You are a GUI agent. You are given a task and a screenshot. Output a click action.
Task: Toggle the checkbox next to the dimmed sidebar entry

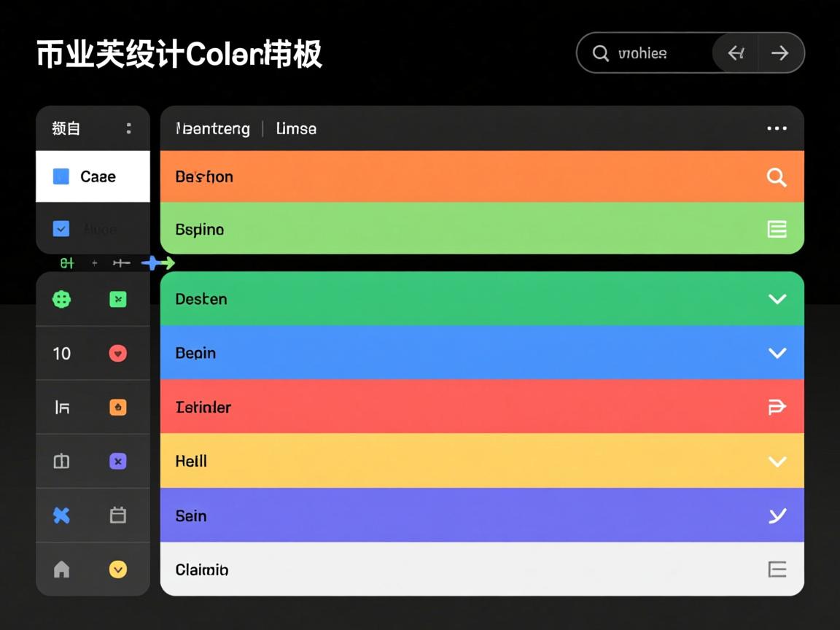(x=60, y=228)
